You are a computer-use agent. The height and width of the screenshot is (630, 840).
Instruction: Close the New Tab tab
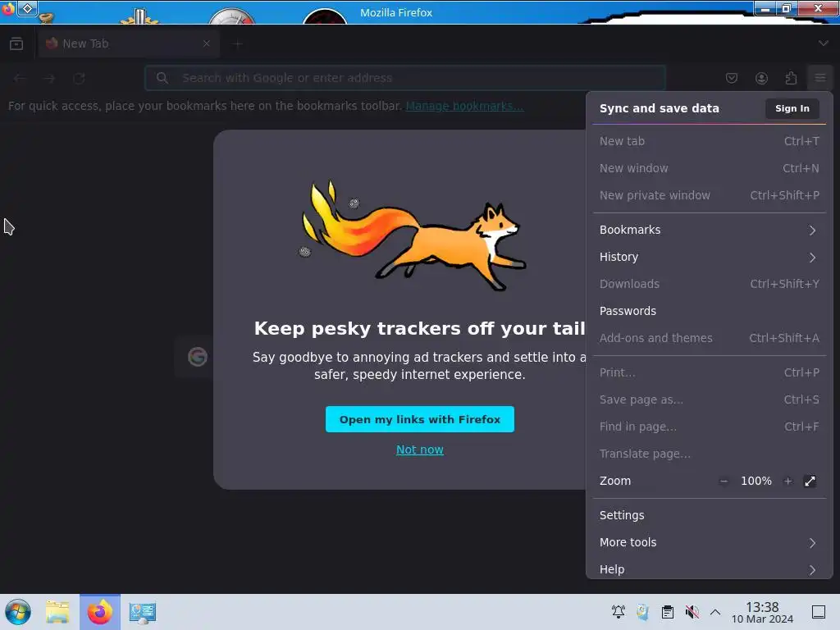(206, 43)
